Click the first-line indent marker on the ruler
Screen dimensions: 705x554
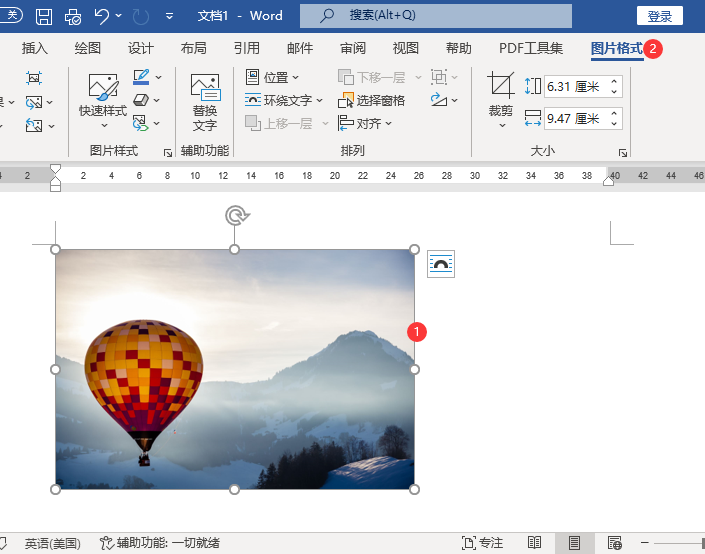[55, 169]
